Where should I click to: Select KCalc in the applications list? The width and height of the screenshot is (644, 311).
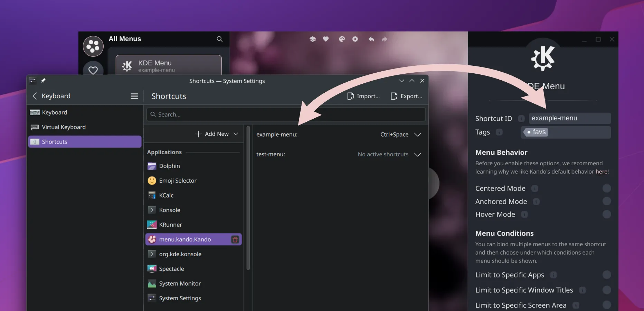click(x=193, y=195)
